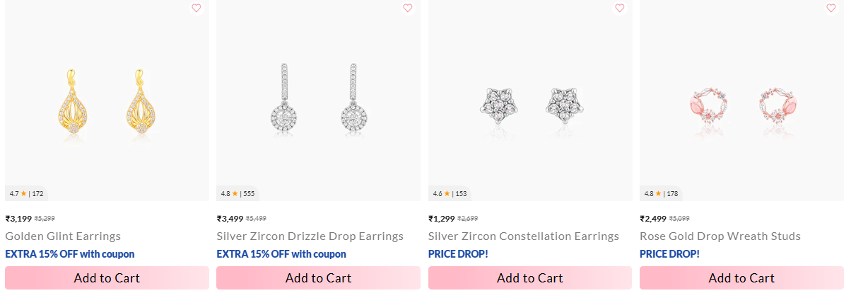Click Silver Zircon Drizzle Drop Earrings title
Viewport: 868px width, 298px height.
pyautogui.click(x=310, y=236)
